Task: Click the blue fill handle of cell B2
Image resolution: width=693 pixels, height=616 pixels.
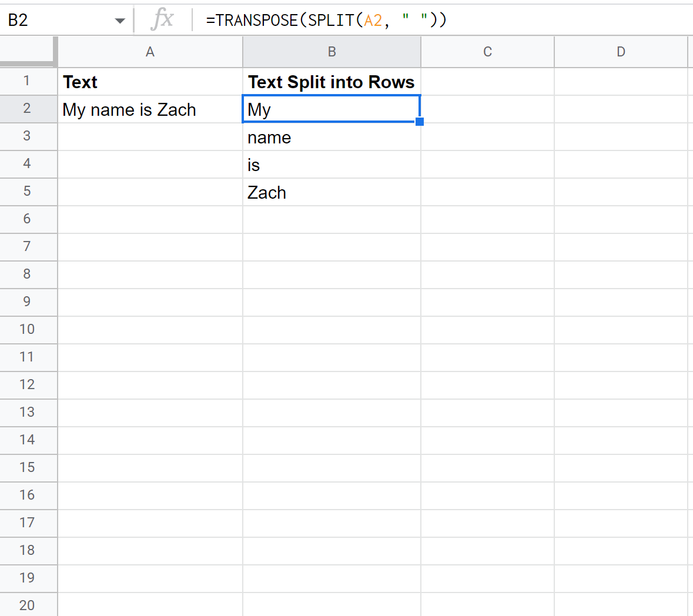Action: pos(420,121)
